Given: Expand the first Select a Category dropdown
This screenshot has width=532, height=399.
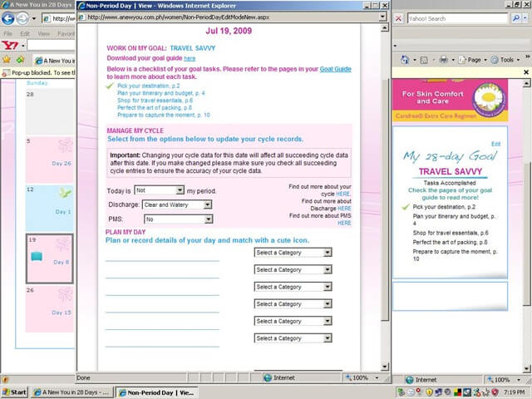Looking at the screenshot, I should tap(293, 253).
